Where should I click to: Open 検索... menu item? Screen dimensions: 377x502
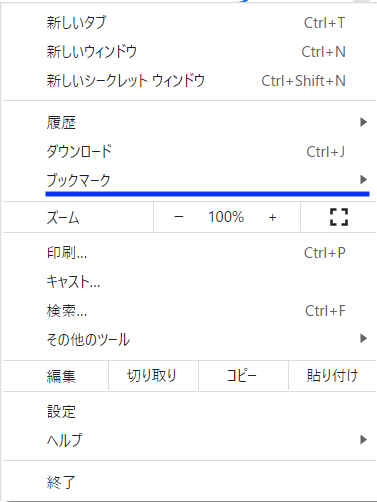tap(189, 311)
